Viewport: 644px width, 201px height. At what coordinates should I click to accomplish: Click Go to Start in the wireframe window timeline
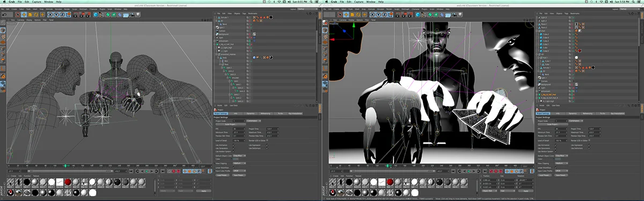(131, 171)
